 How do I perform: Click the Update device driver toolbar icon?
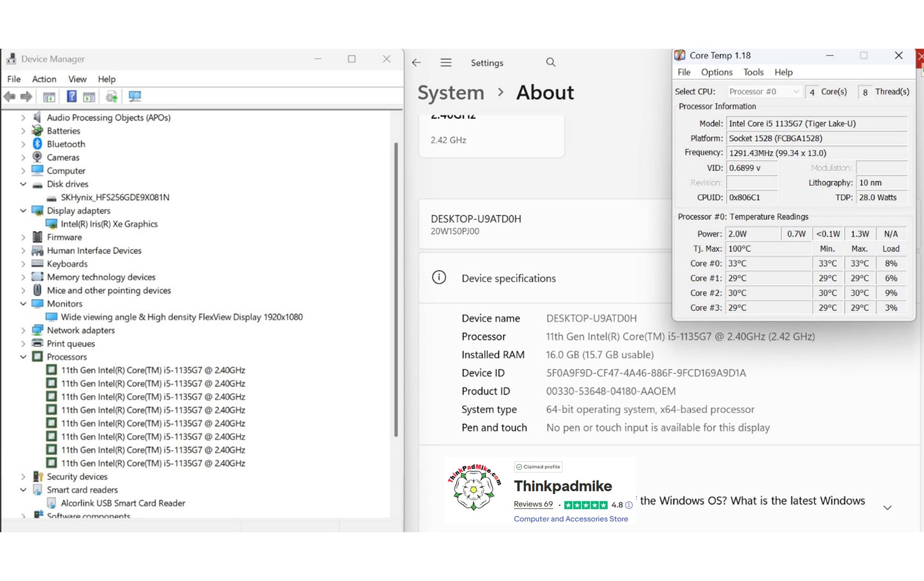point(112,97)
